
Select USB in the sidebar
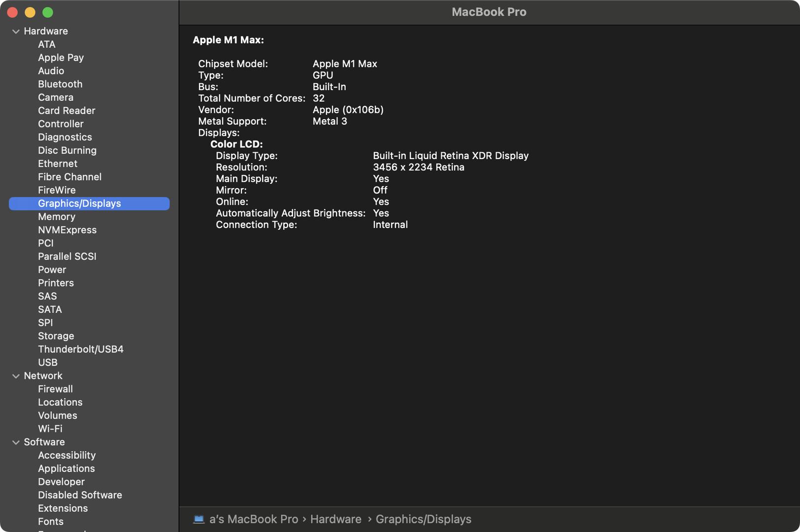click(x=48, y=363)
